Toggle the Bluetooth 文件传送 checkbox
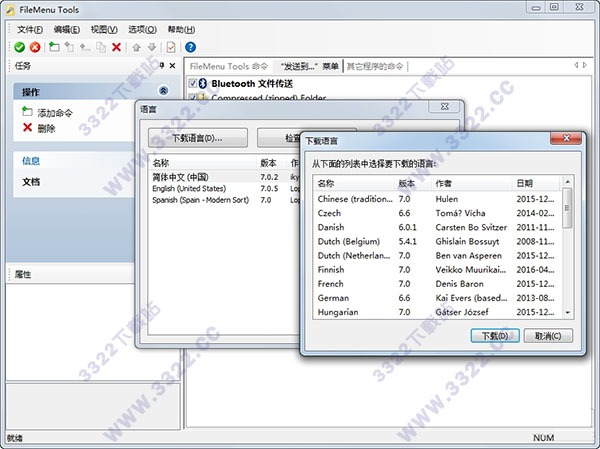This screenshot has height=449, width=600. tap(193, 83)
